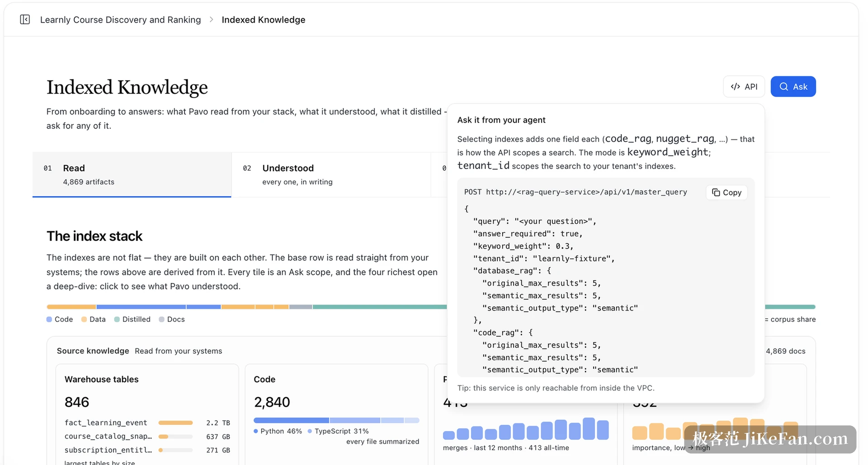Viewport: 868px width, 465px height.
Task: Click the TypeScript 31% language label
Action: (338, 431)
